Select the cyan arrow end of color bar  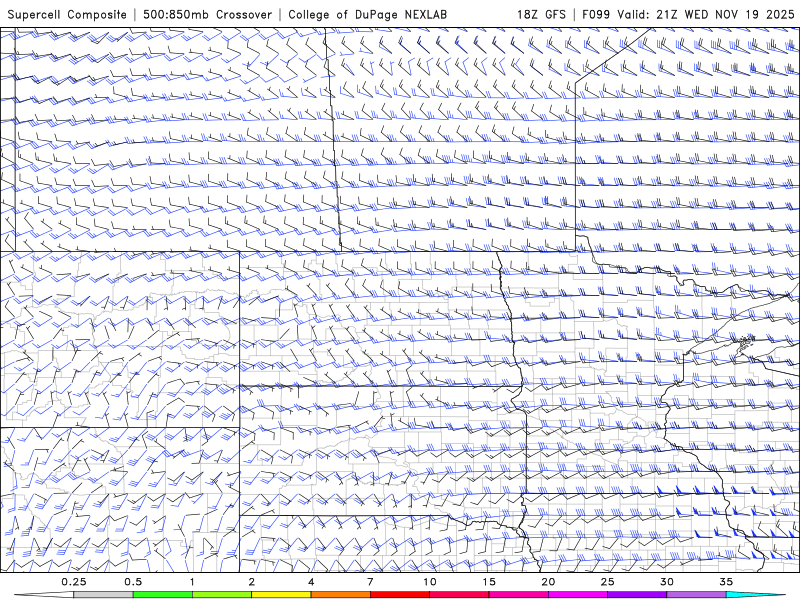point(756,595)
